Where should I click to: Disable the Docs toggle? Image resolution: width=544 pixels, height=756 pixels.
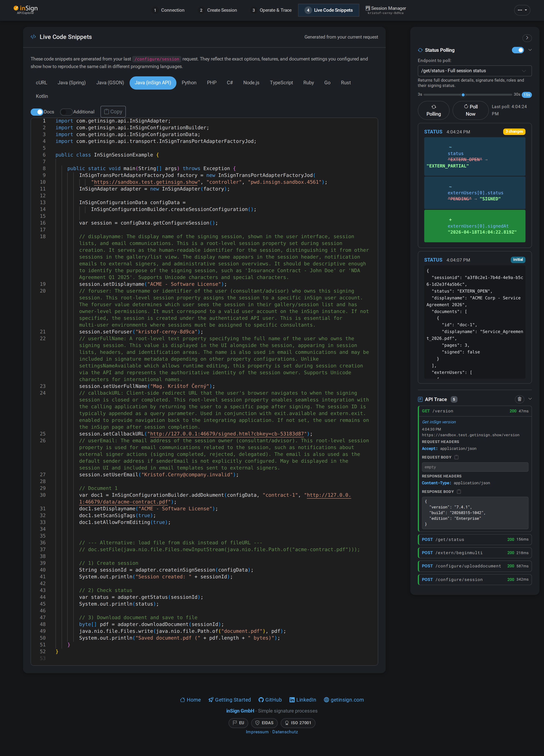37,112
